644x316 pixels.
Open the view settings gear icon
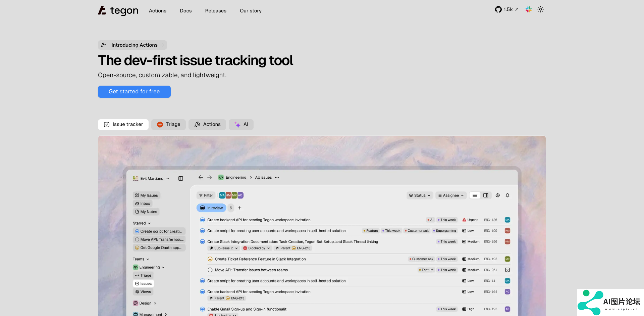click(x=498, y=195)
